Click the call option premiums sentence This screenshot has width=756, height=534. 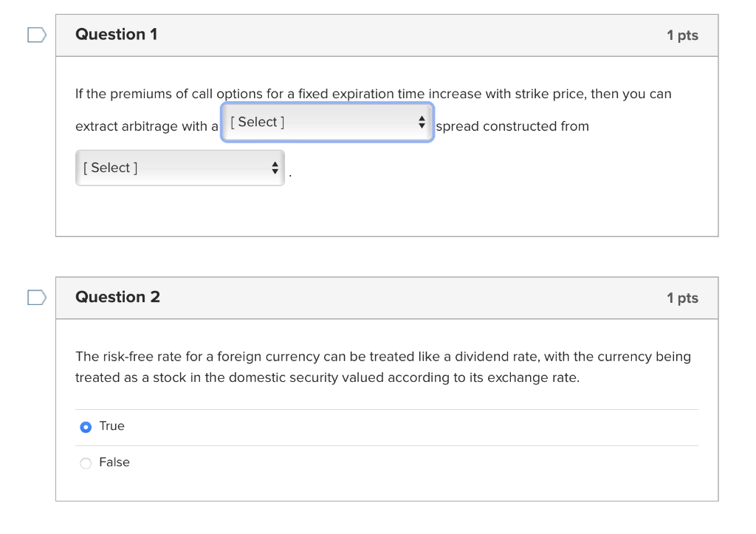[x=373, y=95]
